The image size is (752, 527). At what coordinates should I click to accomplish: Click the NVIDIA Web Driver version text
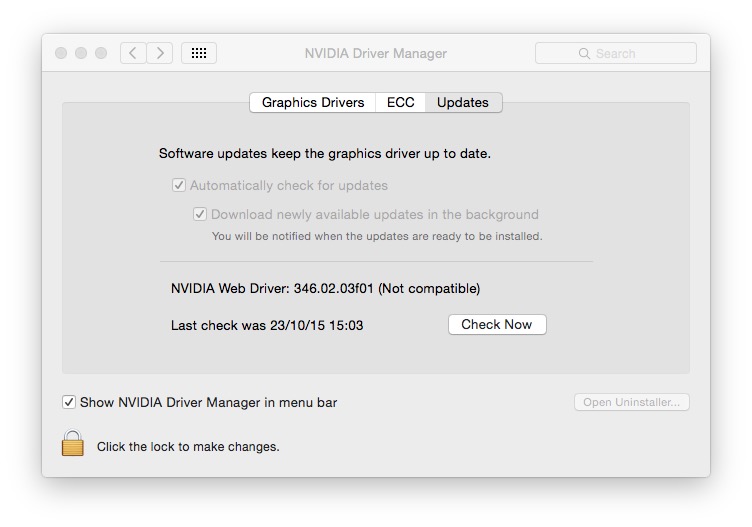pos(325,289)
